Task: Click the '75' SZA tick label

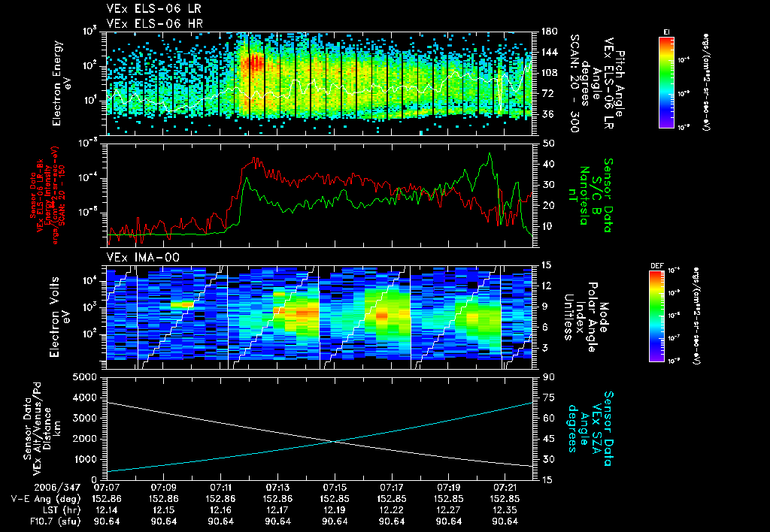Action: click(x=548, y=397)
